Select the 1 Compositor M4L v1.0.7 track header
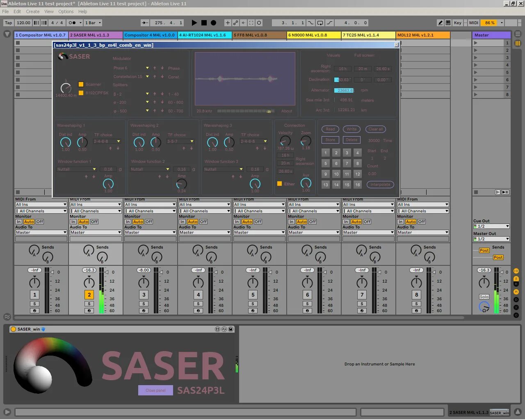The image size is (525, 420). 41,35
